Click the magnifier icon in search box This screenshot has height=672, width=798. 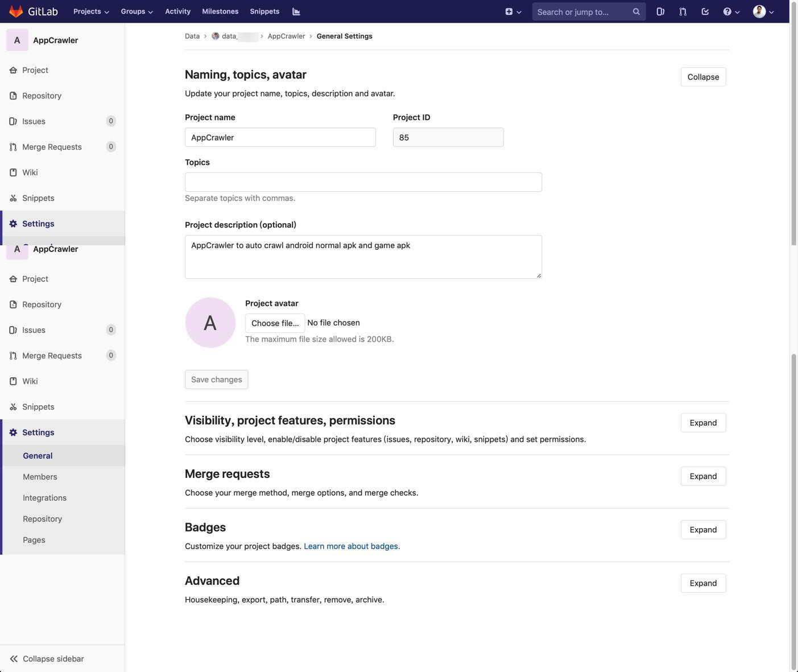coord(636,11)
